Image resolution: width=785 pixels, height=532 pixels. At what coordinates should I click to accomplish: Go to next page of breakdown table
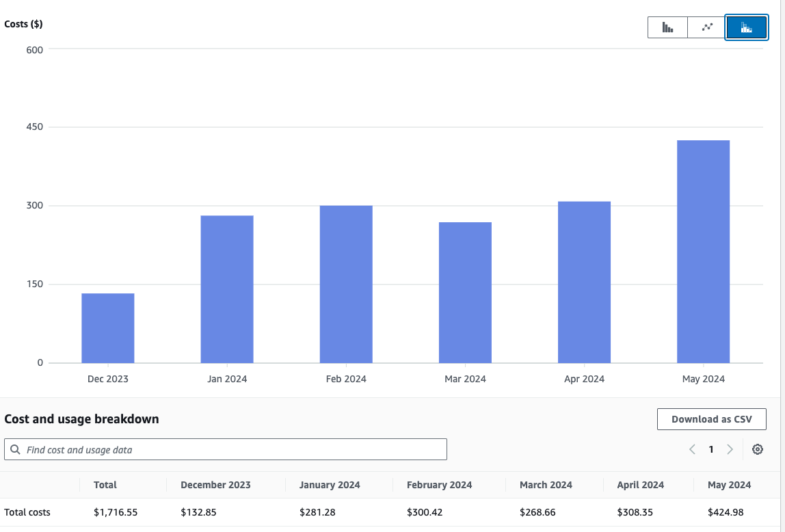click(x=730, y=449)
